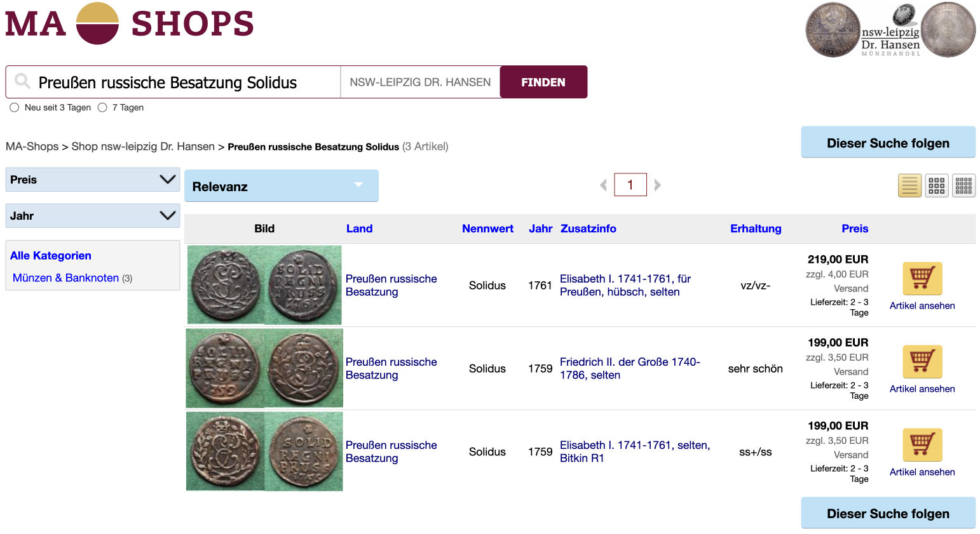Screen dimensions: 980x534
Task: Click the page number 1 box
Action: (x=630, y=185)
